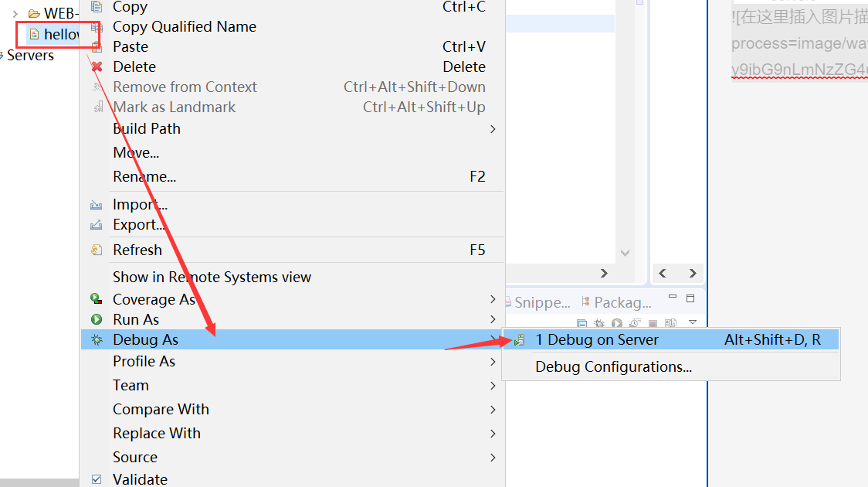Click the Paste clipboard icon
Screen dimensions: 868x487
[97, 46]
